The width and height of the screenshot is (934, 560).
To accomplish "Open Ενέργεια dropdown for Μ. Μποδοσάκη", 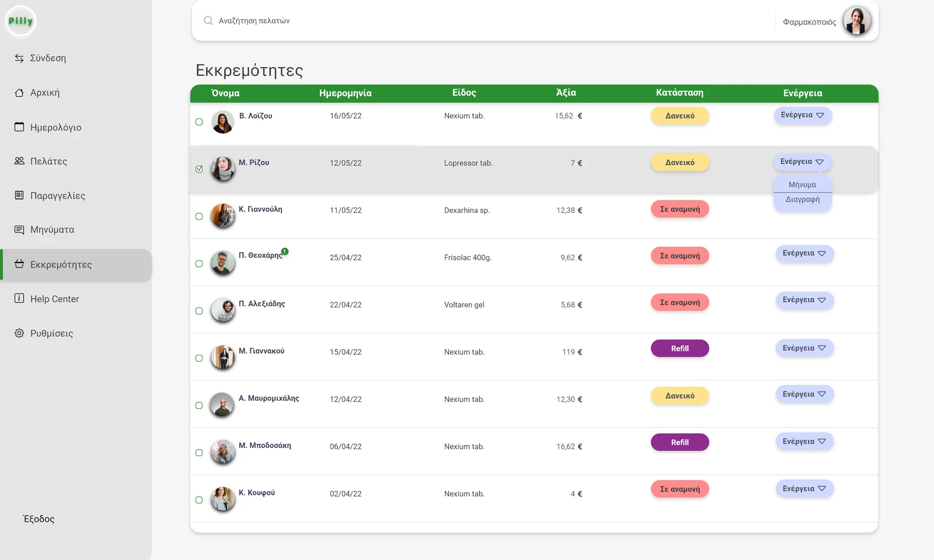I will [804, 442].
